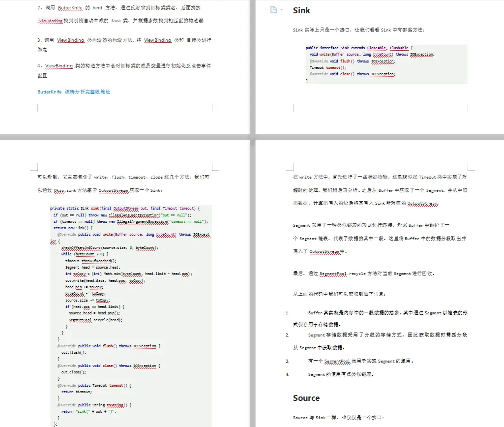Click the line "if (head.pos == head.limit) {"
This screenshot has width=504, height=427.
[x=95, y=307]
